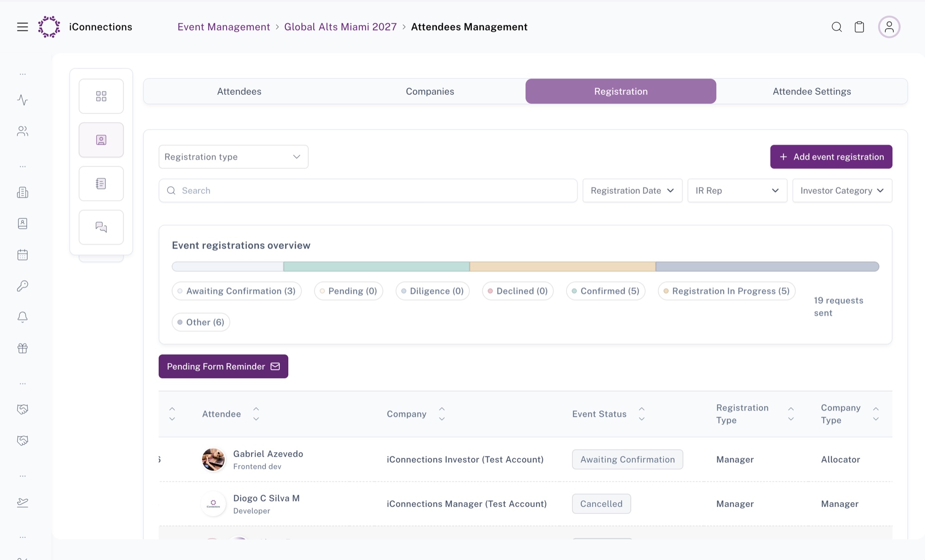The image size is (925, 560).
Task: Open the calendar sidebar icon
Action: coord(23,255)
